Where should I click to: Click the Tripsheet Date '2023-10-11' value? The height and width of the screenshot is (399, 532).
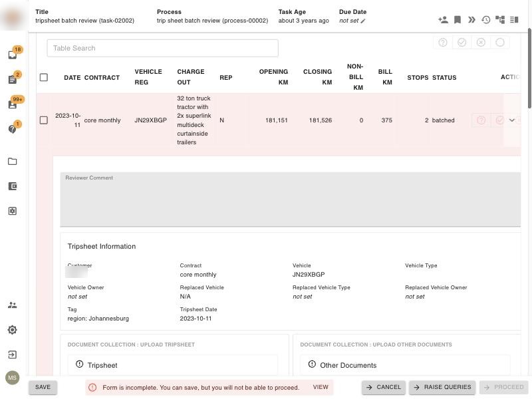pos(196,319)
